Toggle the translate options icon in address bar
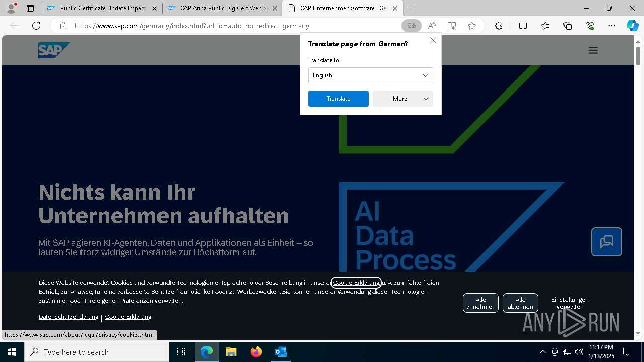This screenshot has height=362, width=644. [412, 26]
